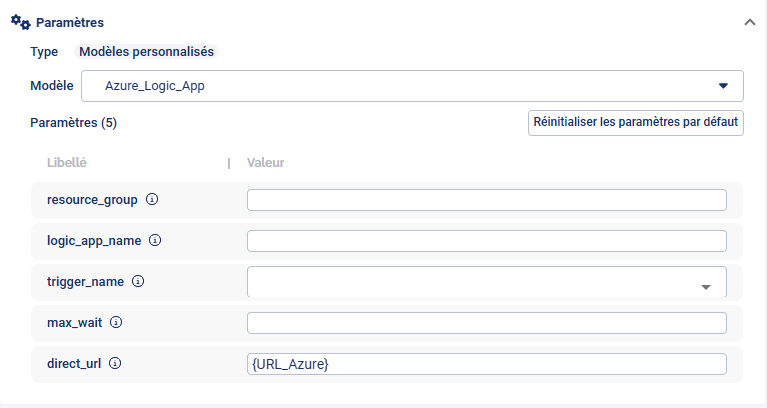This screenshot has width=767, height=408.
Task: Show info tooltip for resource_group
Action: click(x=152, y=199)
